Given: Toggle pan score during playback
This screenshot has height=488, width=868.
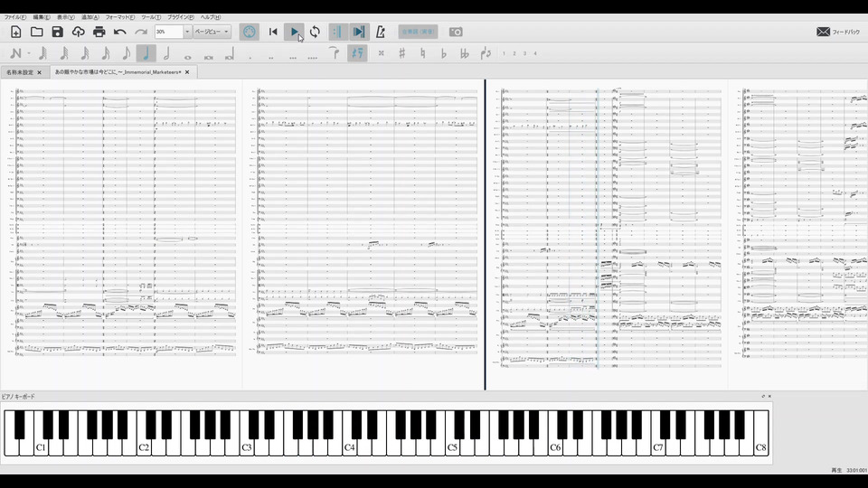Looking at the screenshot, I should tap(359, 33).
